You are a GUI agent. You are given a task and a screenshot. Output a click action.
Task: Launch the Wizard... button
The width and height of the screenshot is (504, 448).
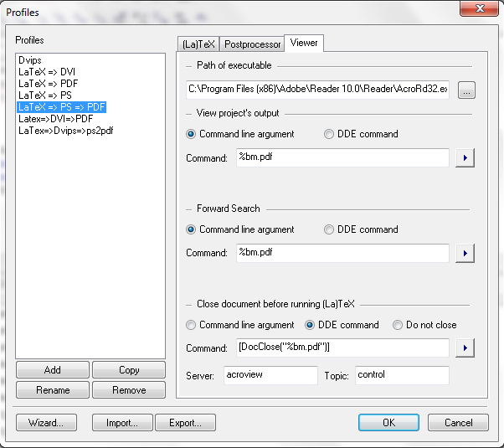46,422
